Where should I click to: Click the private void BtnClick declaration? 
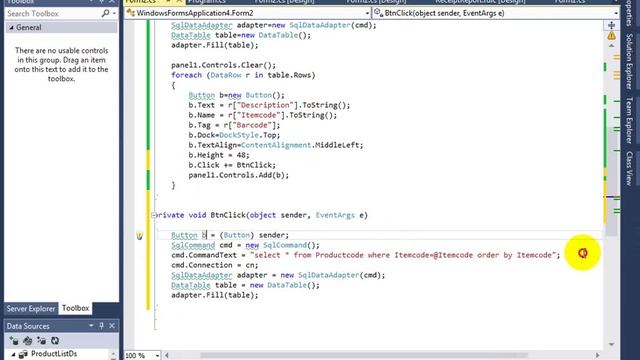coord(262,215)
